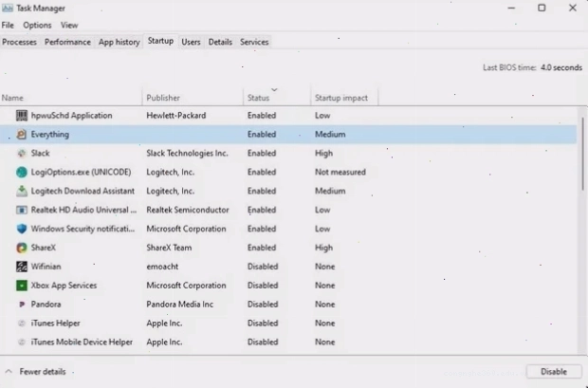Viewport: 588px width, 389px height.
Task: Click Wifinian's Disabled status cell
Action: click(x=263, y=267)
